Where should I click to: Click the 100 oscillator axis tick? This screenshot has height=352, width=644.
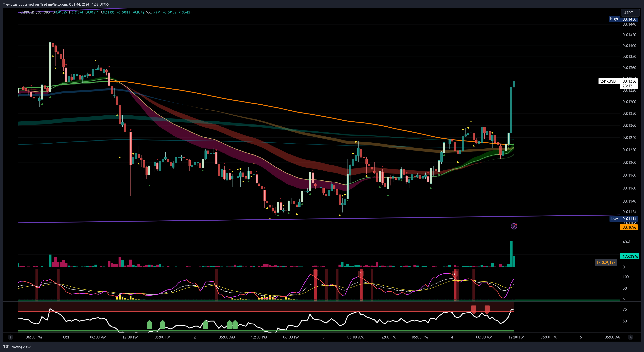pyautogui.click(x=625, y=277)
